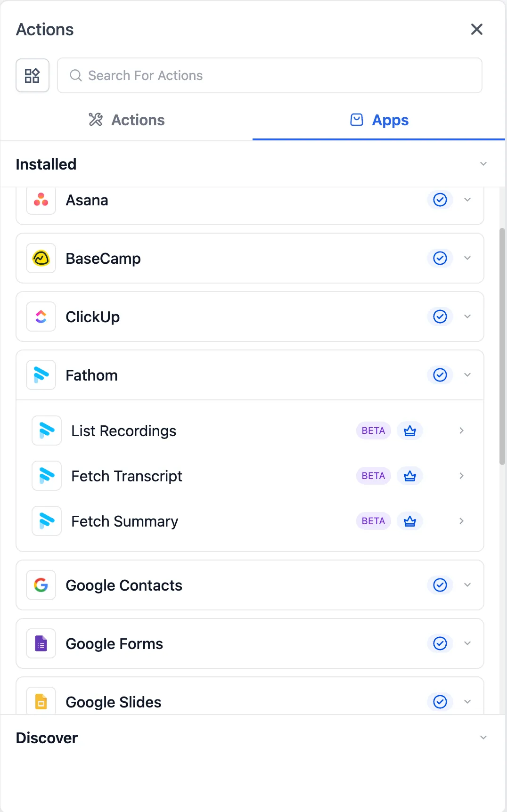Click the Google Contacts app icon
This screenshot has height=812, width=507.
pos(41,585)
